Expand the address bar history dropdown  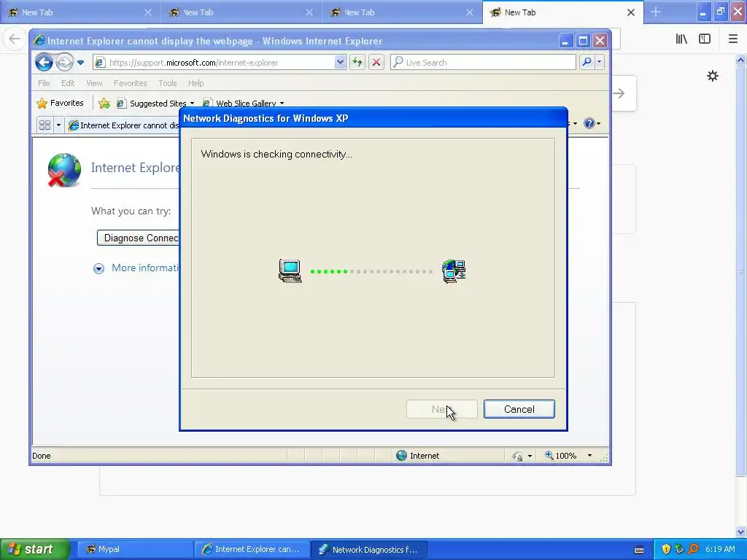(340, 63)
